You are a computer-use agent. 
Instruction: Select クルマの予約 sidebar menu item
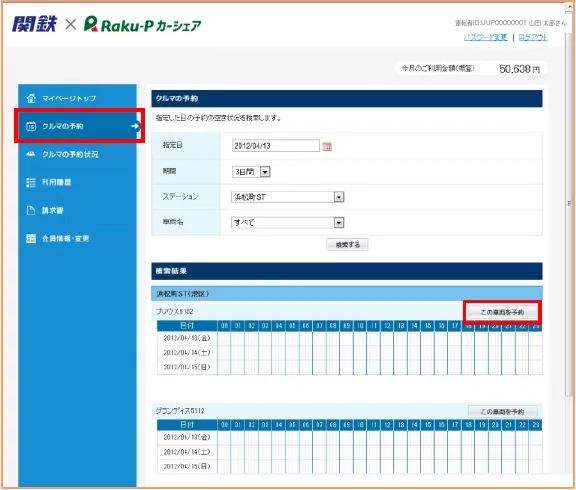point(77,126)
